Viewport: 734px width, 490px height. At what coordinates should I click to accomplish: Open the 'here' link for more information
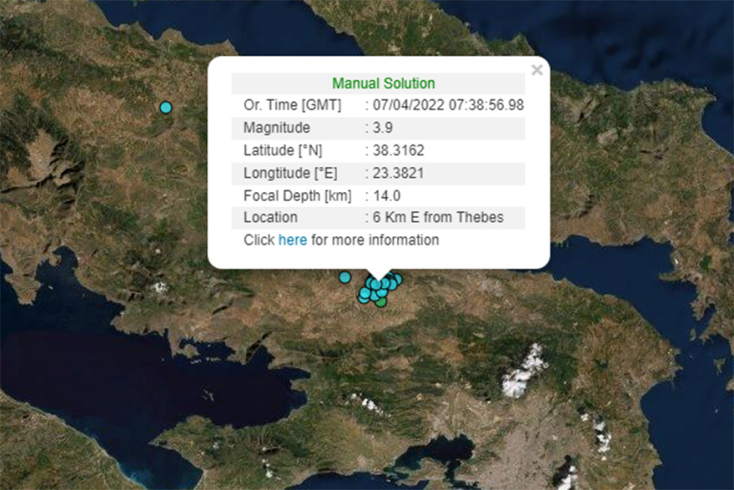pos(293,240)
